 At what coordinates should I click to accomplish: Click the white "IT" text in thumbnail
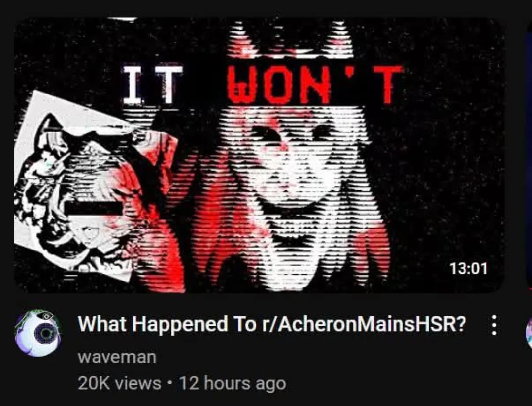(x=153, y=85)
